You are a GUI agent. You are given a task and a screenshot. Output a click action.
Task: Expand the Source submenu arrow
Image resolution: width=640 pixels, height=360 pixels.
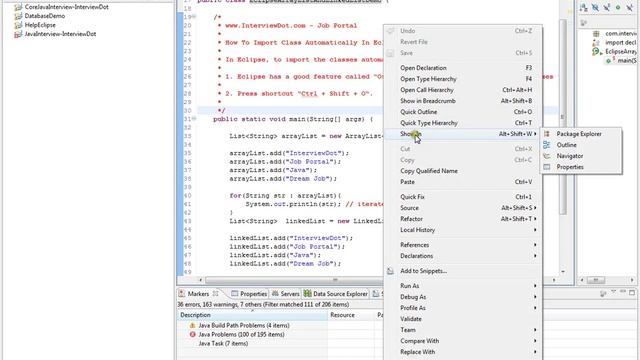coord(535,208)
